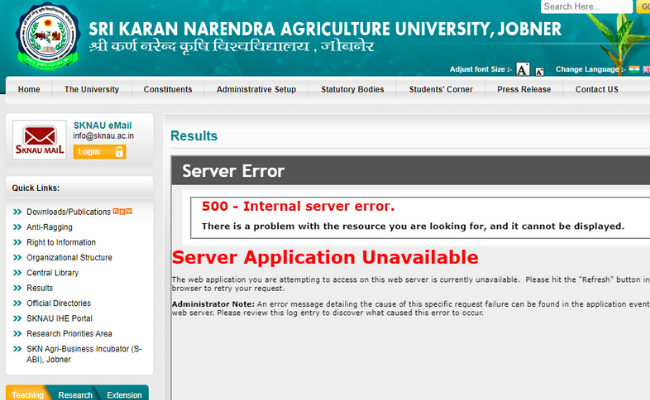Click the SKNAU Mail envelope logo
This screenshot has width=650, height=400.
pos(39,140)
